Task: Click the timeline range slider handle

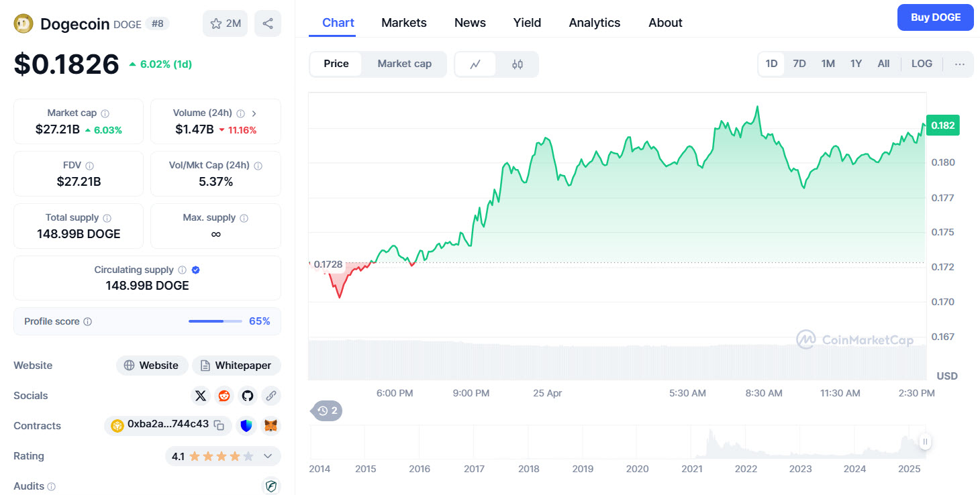Action: pyautogui.click(x=925, y=441)
